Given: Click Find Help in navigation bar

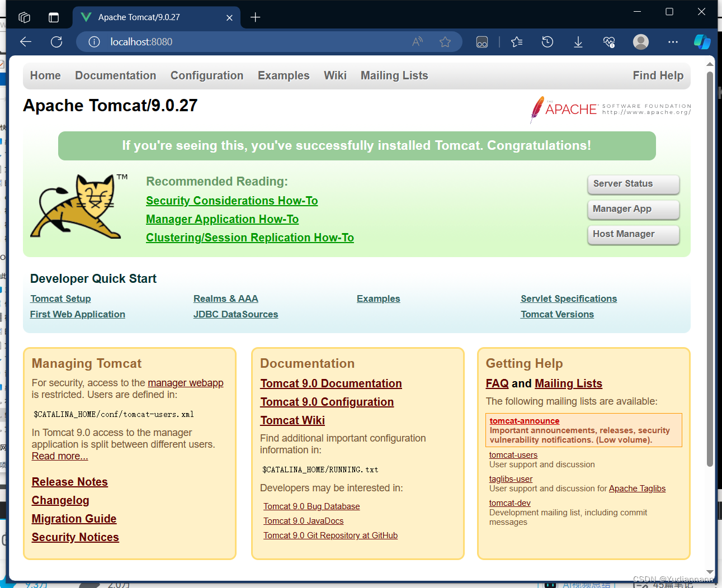Looking at the screenshot, I should [x=658, y=75].
